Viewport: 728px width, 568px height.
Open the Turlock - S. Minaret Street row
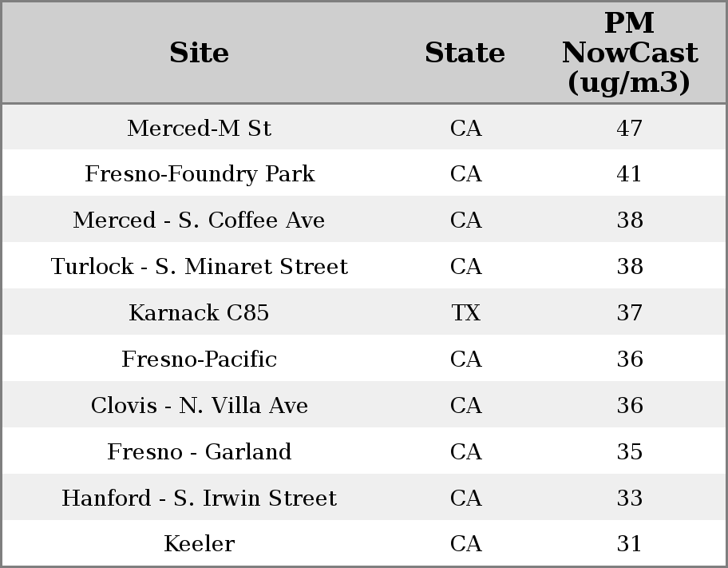tap(199, 267)
